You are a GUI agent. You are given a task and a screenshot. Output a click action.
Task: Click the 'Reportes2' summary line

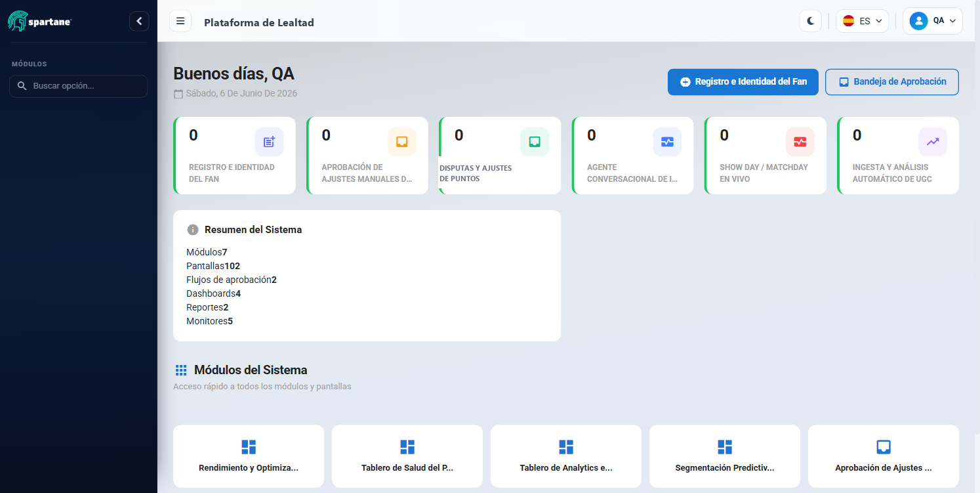pyautogui.click(x=207, y=307)
